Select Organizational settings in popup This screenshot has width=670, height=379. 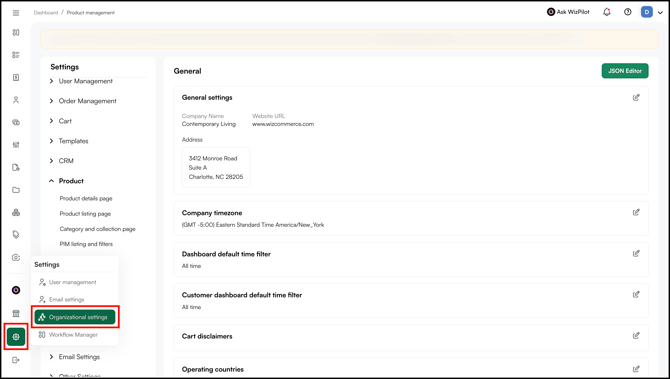point(75,317)
